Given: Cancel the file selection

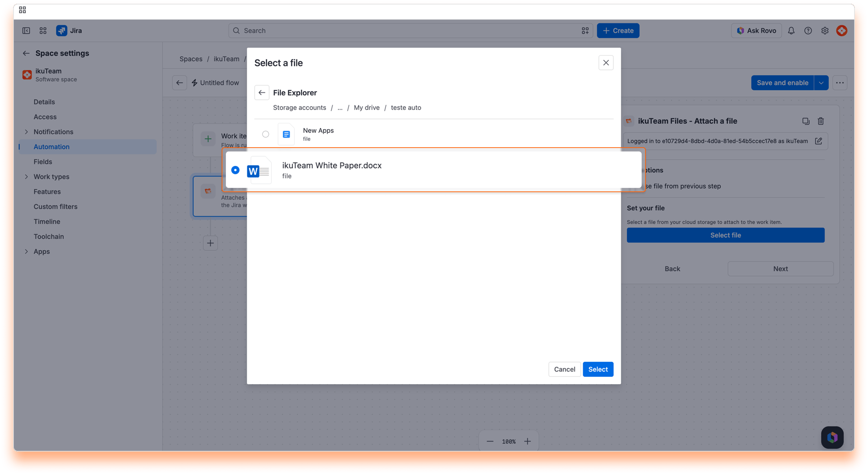Looking at the screenshot, I should pyautogui.click(x=564, y=369).
